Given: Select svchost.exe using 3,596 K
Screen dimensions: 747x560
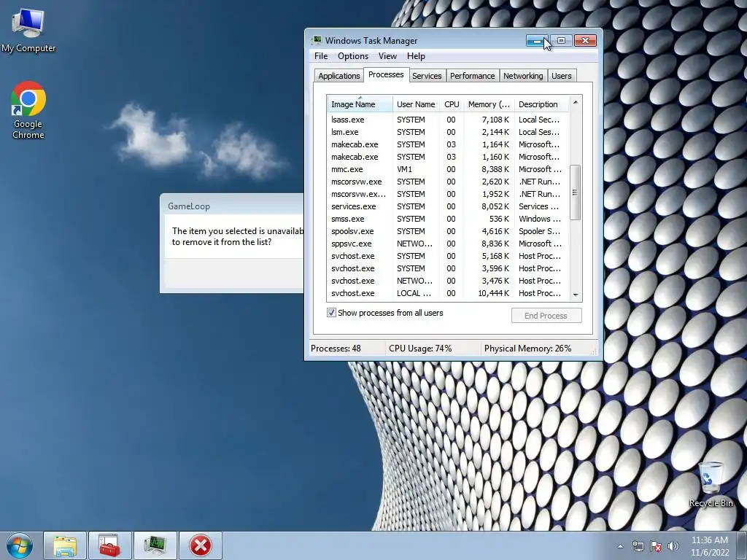Looking at the screenshot, I should pyautogui.click(x=448, y=268).
